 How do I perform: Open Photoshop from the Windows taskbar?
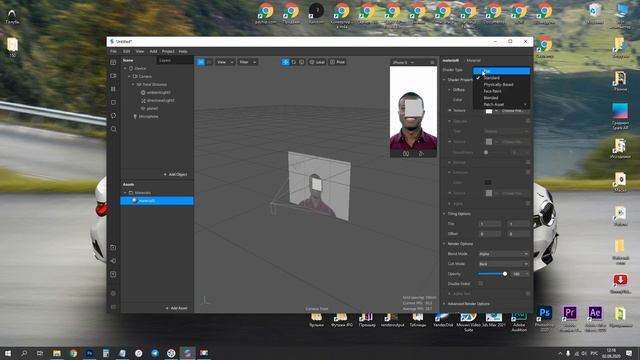[x=89, y=353]
